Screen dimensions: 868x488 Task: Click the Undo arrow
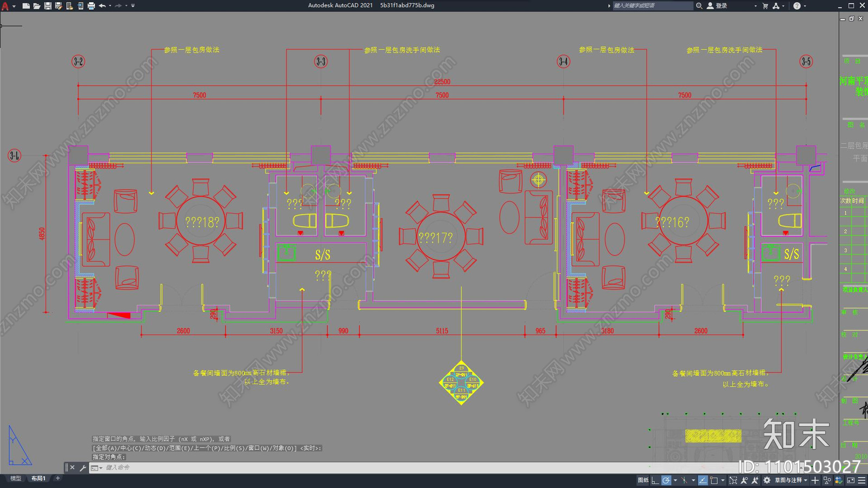(102, 6)
